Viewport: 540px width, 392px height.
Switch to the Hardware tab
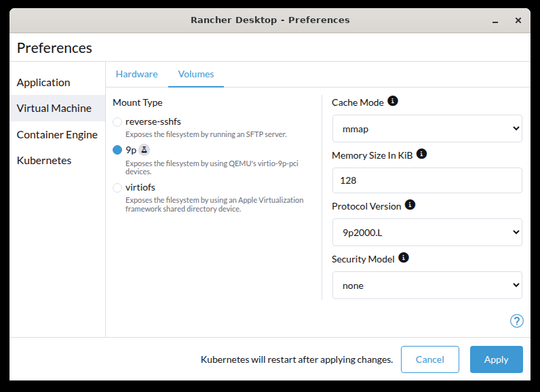click(x=136, y=74)
